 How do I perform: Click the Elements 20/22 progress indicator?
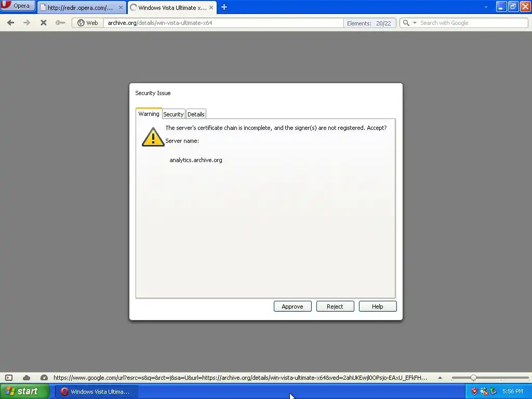[369, 23]
